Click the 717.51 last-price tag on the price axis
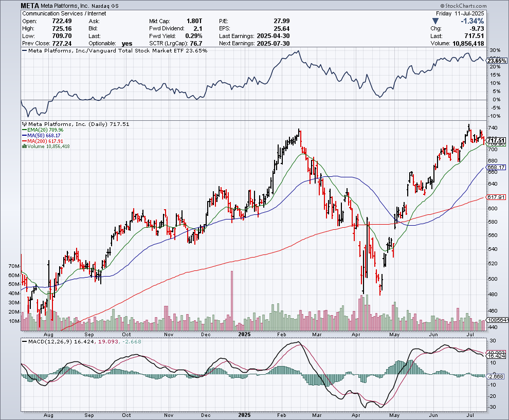509x420 pixels. tap(496, 140)
